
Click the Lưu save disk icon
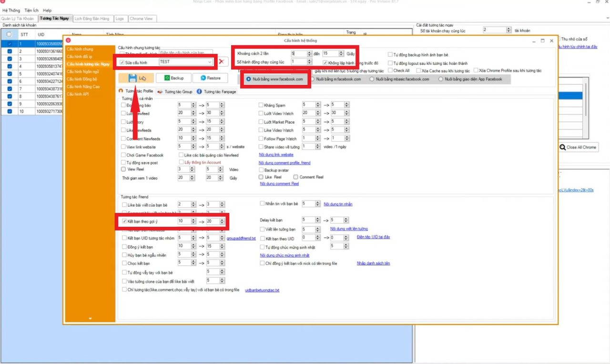pos(132,78)
